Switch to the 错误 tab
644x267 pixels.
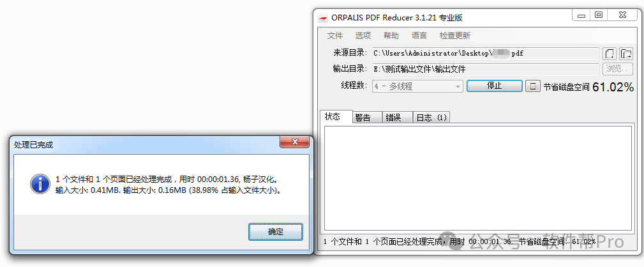click(x=397, y=118)
